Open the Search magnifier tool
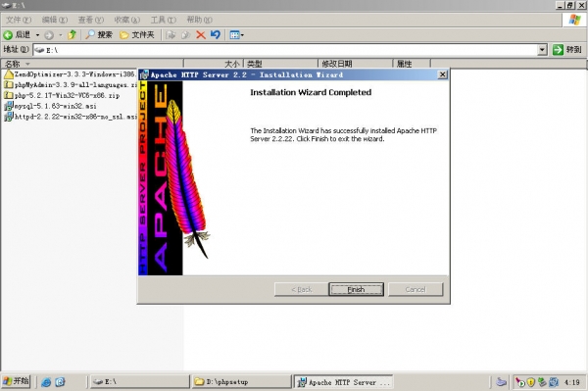The width and height of the screenshot is (588, 391). (90, 35)
